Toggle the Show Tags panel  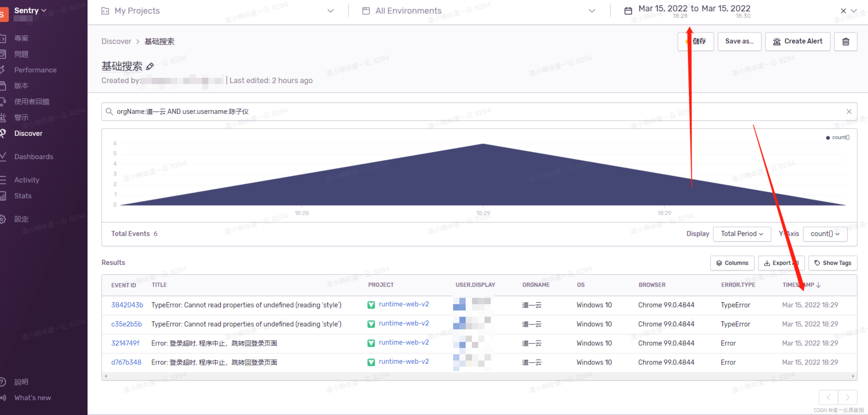coord(833,263)
